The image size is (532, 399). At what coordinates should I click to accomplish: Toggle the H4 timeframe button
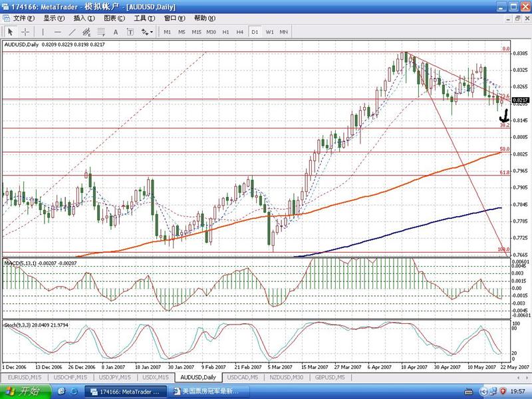tap(240, 32)
